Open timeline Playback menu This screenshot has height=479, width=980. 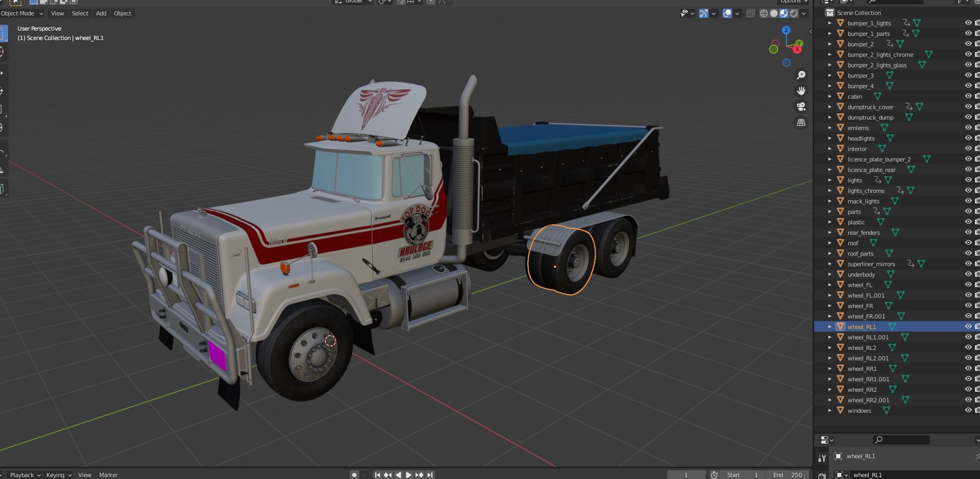coord(25,475)
